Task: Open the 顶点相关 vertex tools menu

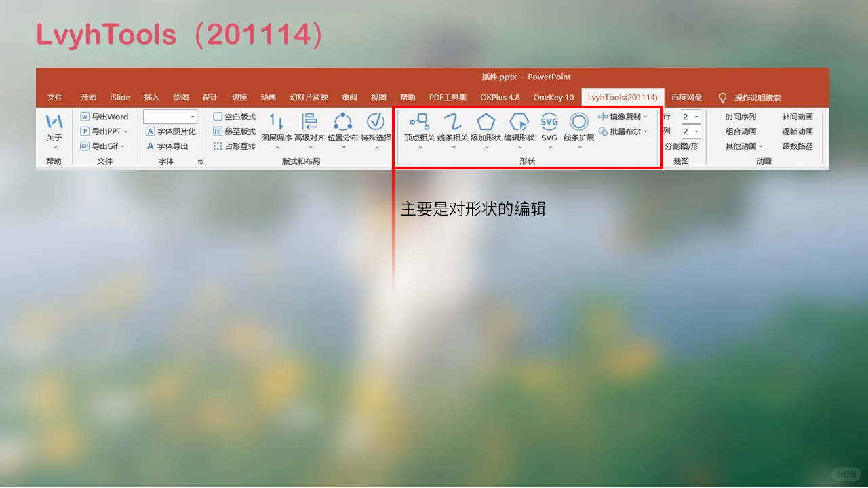Action: click(420, 130)
